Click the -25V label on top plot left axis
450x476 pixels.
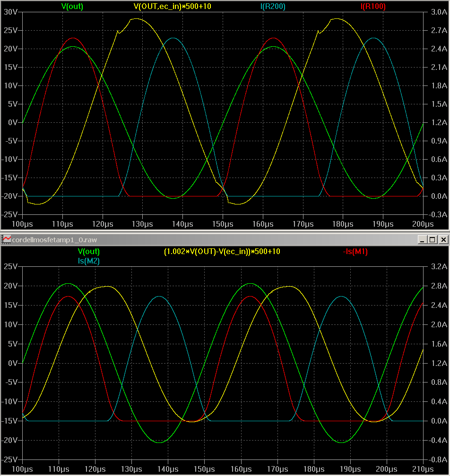9,214
